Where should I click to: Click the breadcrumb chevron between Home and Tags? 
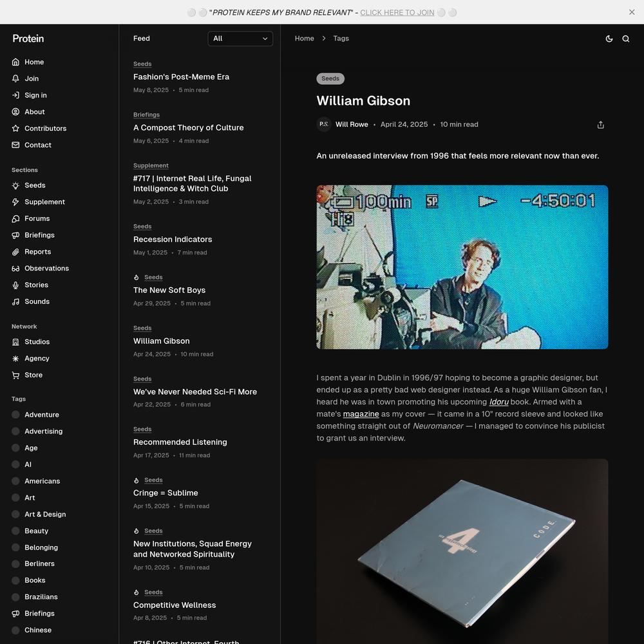(x=324, y=38)
